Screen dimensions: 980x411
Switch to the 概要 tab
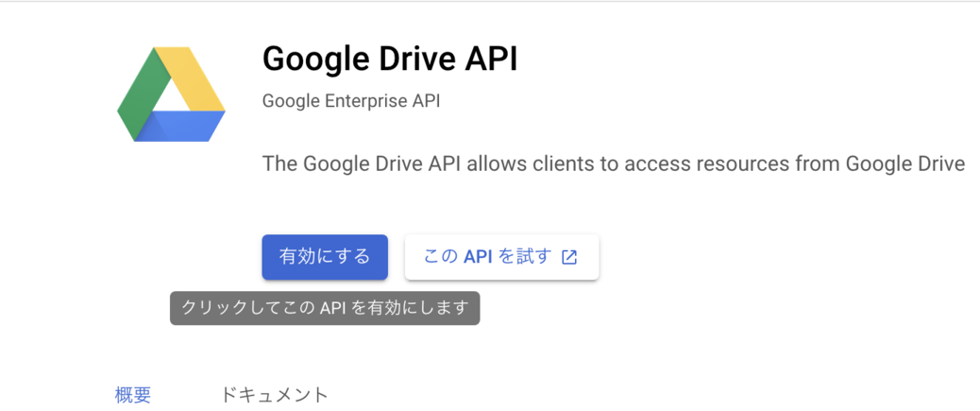133,395
